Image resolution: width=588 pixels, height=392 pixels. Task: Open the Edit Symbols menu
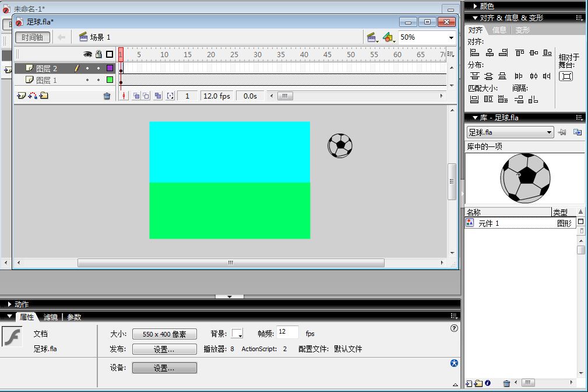pos(389,37)
